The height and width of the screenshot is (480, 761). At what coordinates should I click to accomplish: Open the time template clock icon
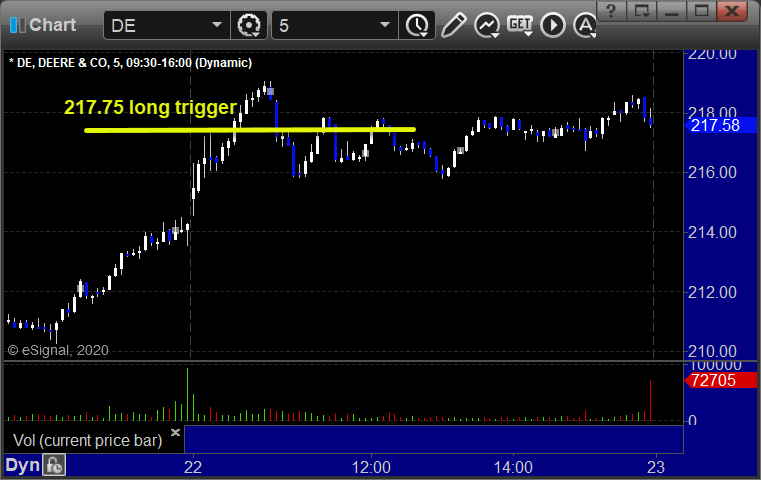417,25
